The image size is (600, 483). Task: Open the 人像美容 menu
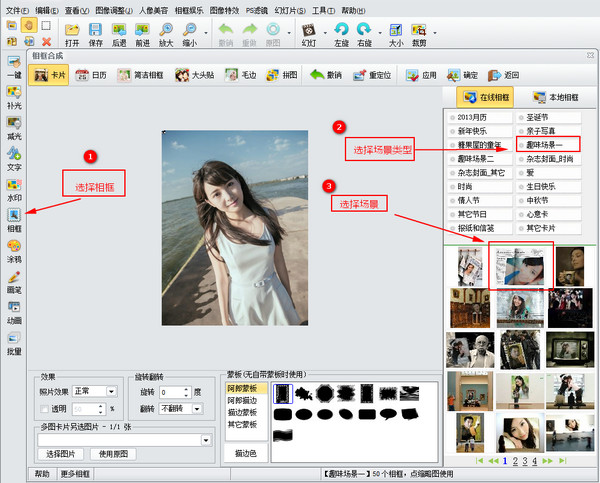(153, 11)
